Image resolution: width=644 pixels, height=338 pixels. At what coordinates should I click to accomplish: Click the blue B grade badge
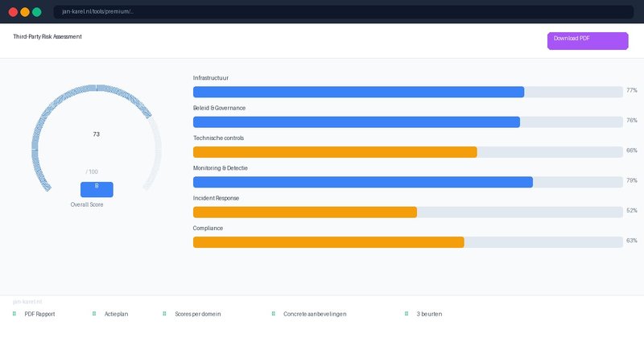97,189
